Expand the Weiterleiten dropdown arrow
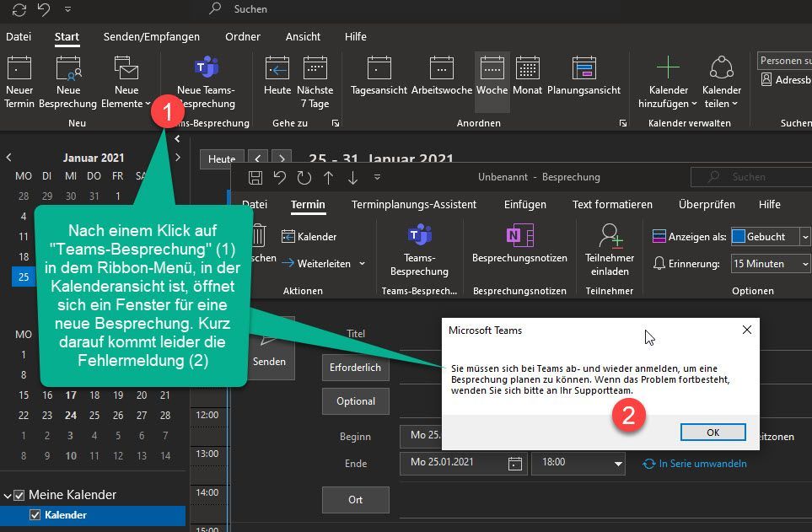Viewport: 812px width, 532px height. pyautogui.click(x=362, y=264)
